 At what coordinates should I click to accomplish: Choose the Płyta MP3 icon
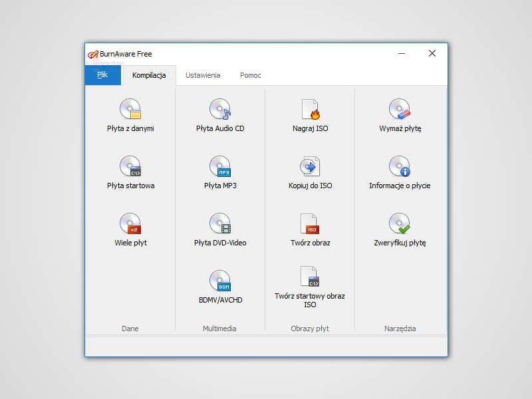pyautogui.click(x=219, y=166)
